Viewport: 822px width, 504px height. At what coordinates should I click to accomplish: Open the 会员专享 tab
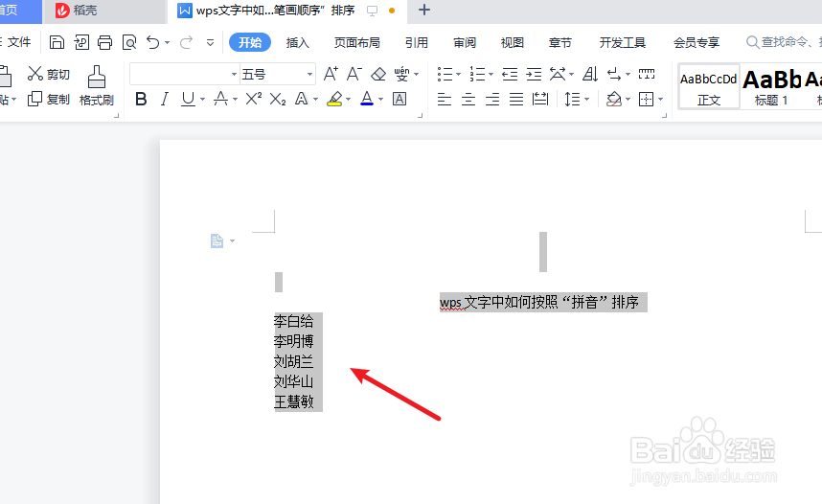[x=696, y=42]
